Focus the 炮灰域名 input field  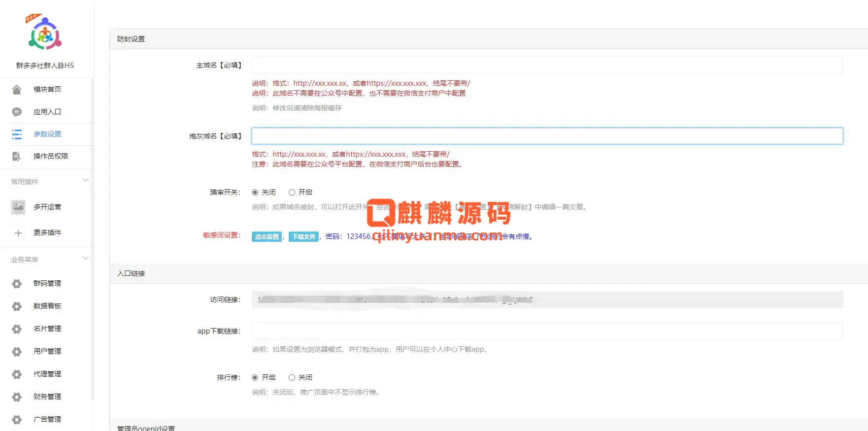click(x=547, y=136)
